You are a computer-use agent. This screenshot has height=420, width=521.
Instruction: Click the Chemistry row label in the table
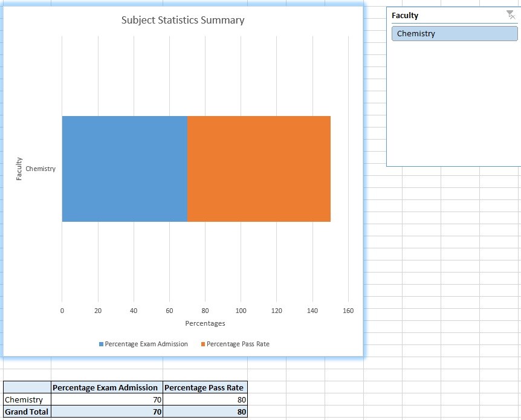27,399
